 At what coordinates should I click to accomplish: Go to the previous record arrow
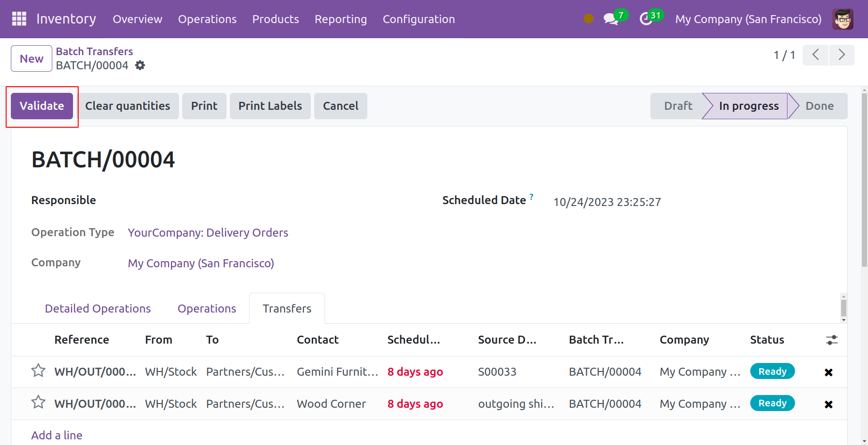coord(815,55)
